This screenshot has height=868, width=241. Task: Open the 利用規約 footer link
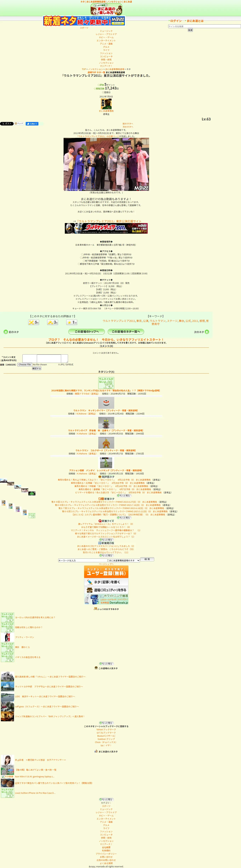[x=106, y=851]
